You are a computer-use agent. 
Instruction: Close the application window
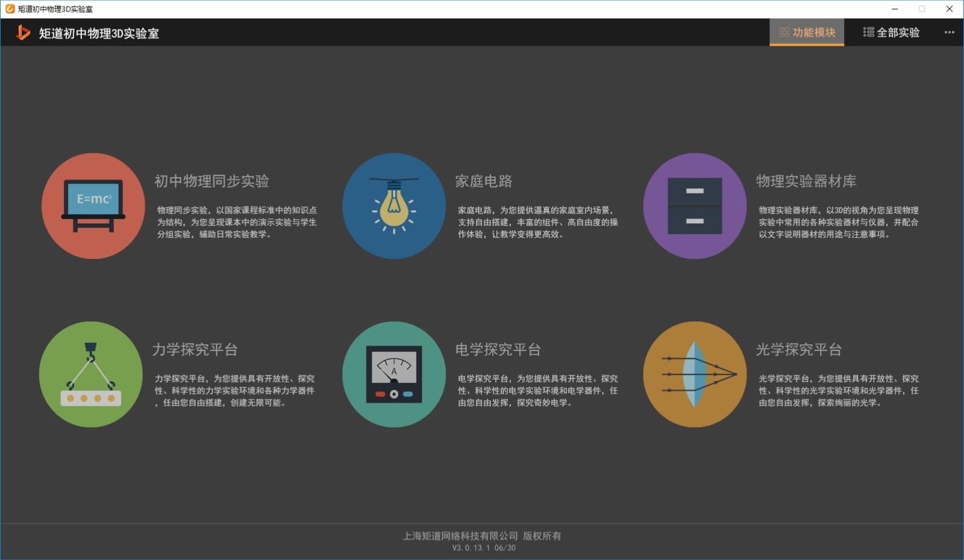click(950, 9)
